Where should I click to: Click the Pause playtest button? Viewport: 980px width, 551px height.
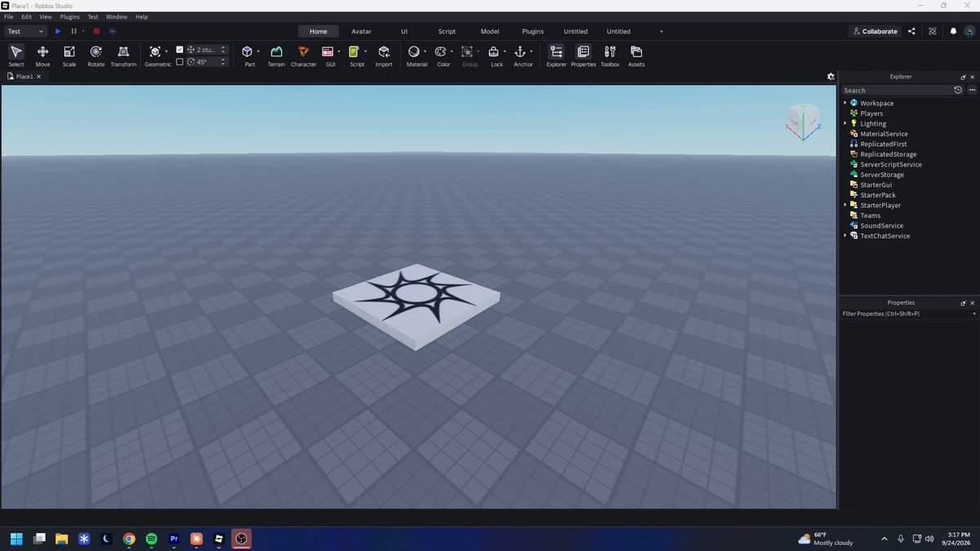point(73,31)
